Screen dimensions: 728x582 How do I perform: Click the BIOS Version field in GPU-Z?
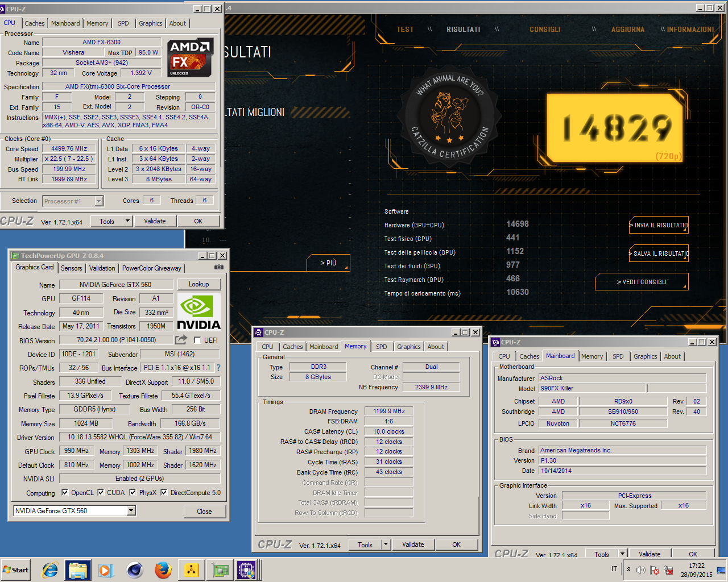pyautogui.click(x=117, y=340)
